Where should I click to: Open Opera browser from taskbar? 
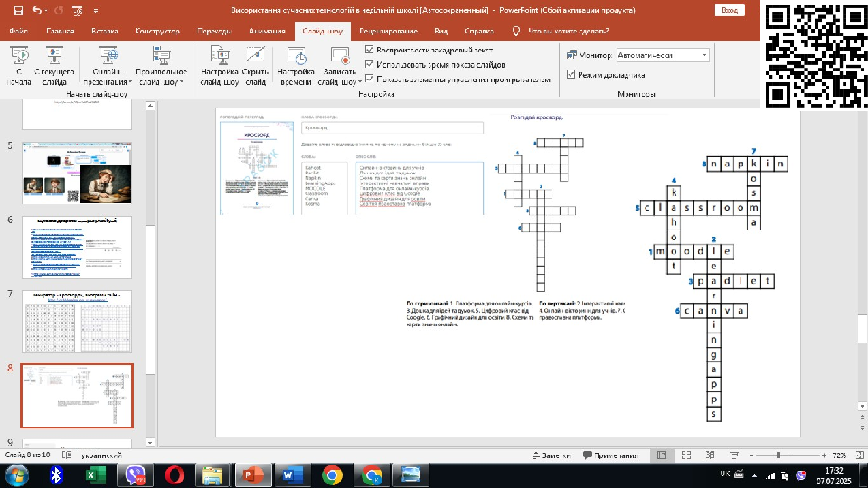pos(175,475)
